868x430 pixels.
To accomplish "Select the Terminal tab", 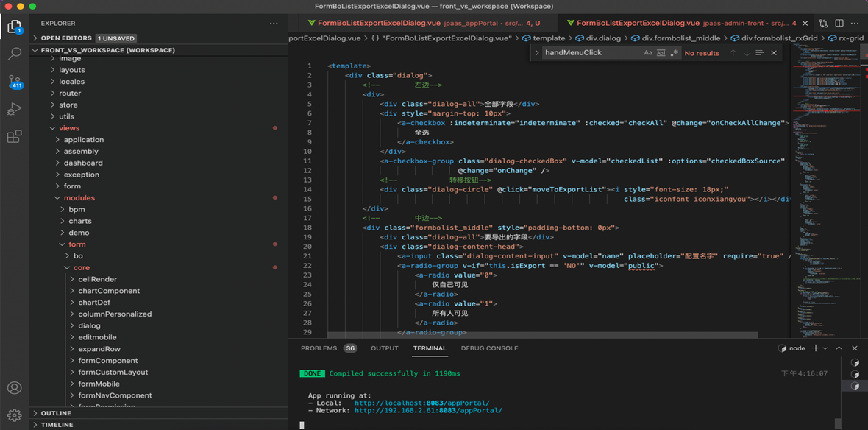I will click(x=430, y=348).
